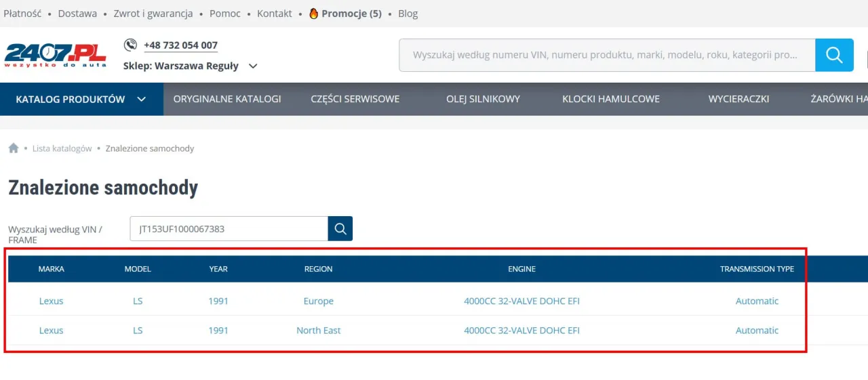Click the blue main search magnifier button
Screen dimensions: 868x380
834,55
